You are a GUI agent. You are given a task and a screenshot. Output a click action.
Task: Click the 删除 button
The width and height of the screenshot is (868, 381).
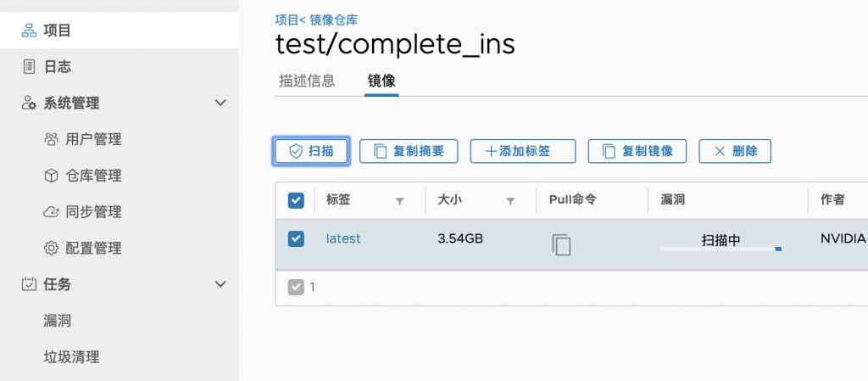pyautogui.click(x=735, y=151)
